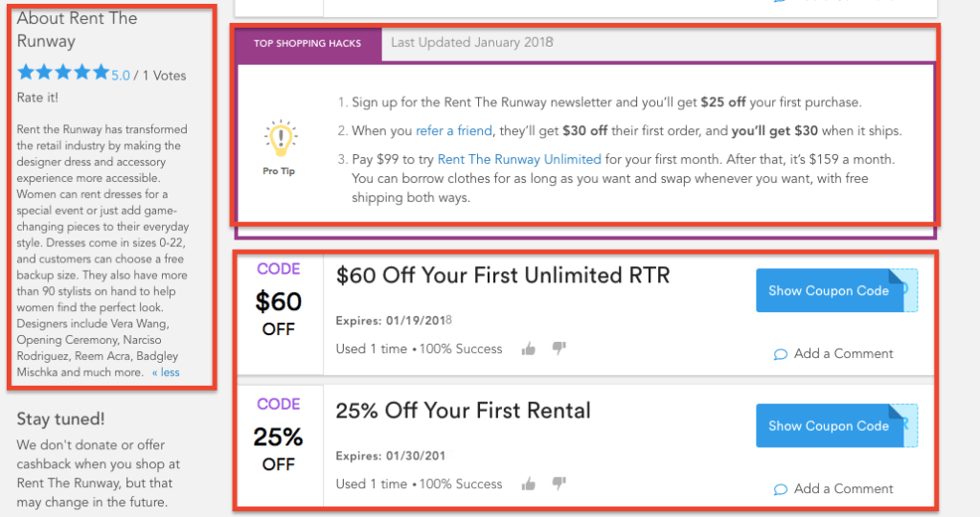Show Coupon Code for 25% Off rental
Viewport: 980px width, 517px height.
829,425
